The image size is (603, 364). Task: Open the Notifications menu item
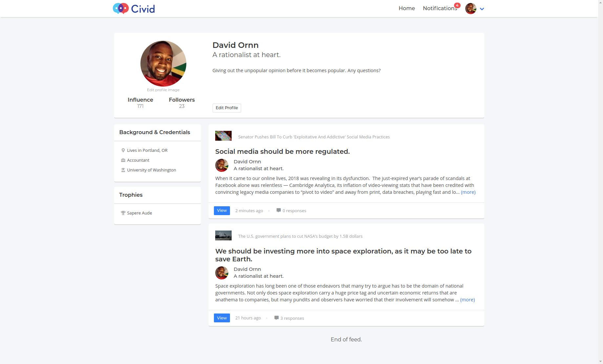tap(440, 8)
